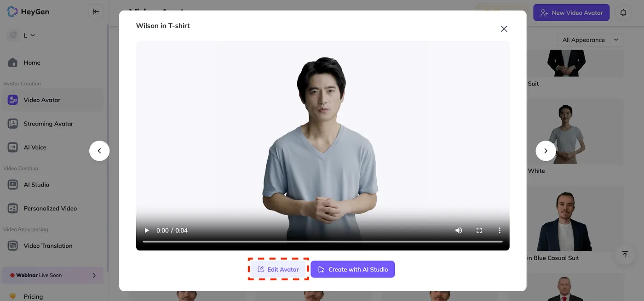Click the Wilson in T-shirt title
The height and width of the screenshot is (301, 644).
[163, 26]
